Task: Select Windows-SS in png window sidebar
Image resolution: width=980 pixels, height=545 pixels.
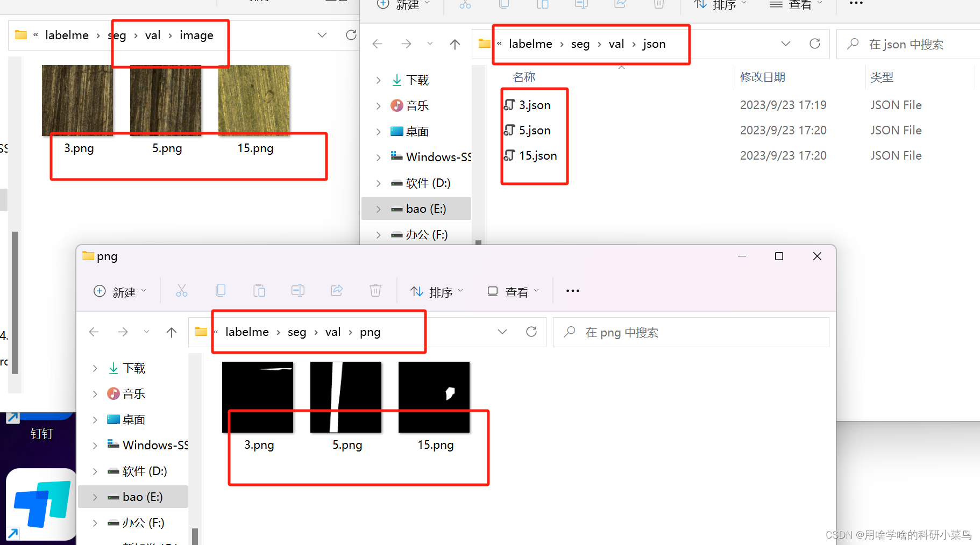Action: (147, 445)
